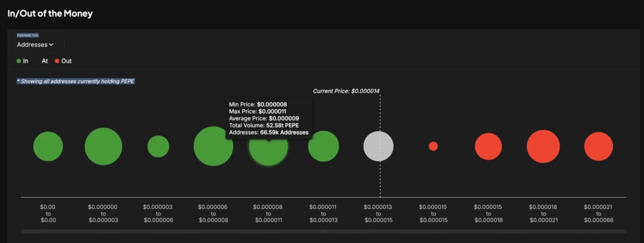Click the horizontal chart scrollbar
644x243 pixels.
click(323, 231)
